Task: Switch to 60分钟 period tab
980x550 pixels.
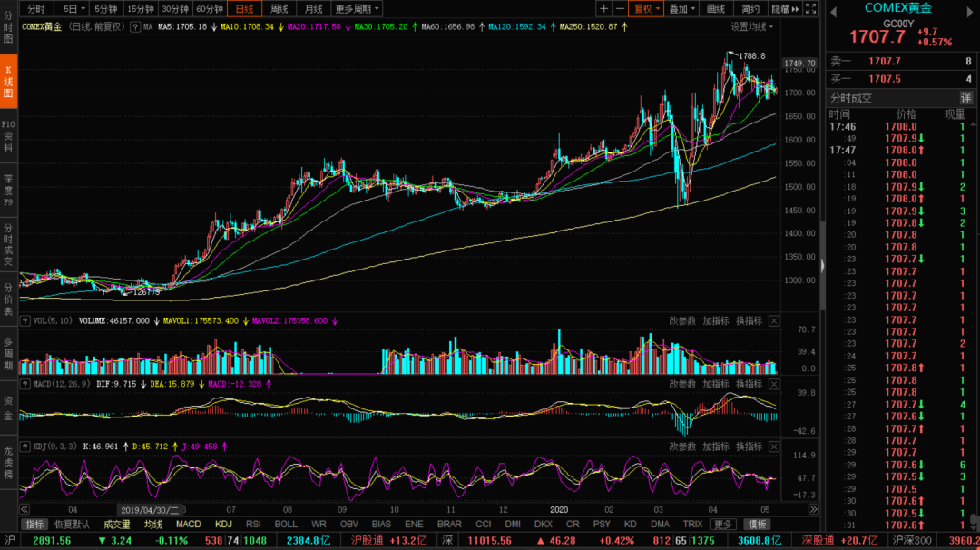Action: pos(210,9)
